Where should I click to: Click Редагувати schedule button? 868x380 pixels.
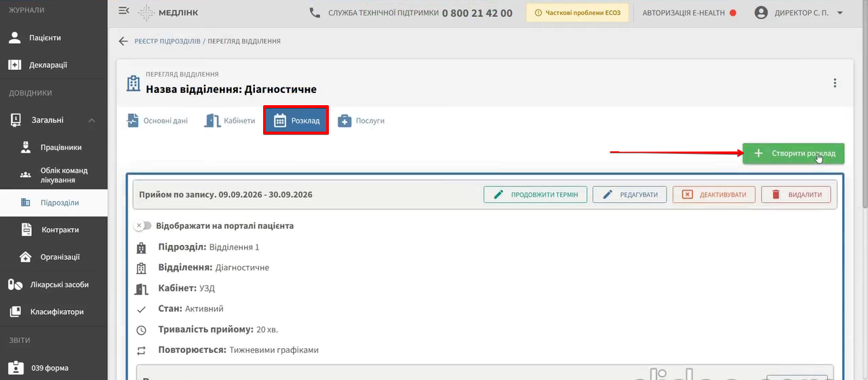tap(629, 194)
